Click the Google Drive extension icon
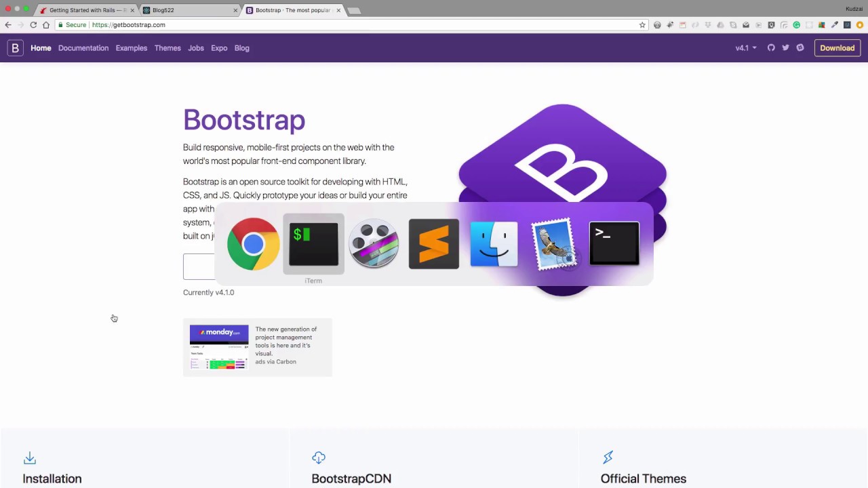868x488 pixels. click(720, 25)
